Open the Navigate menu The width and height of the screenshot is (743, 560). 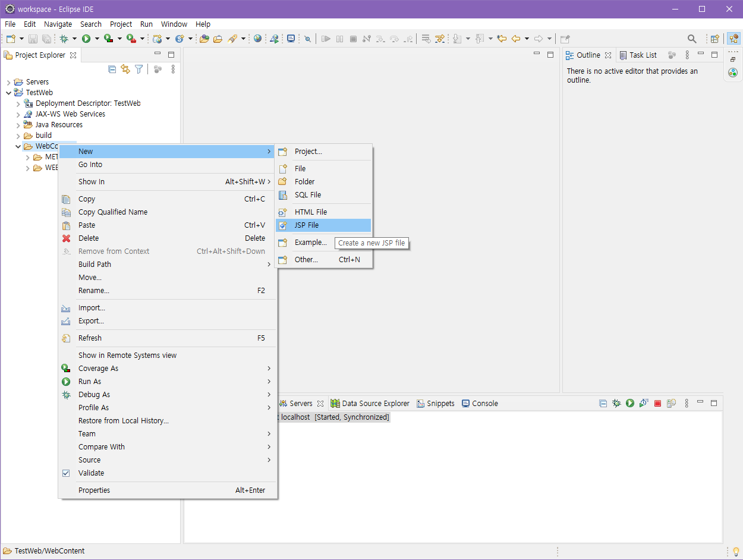pos(58,24)
